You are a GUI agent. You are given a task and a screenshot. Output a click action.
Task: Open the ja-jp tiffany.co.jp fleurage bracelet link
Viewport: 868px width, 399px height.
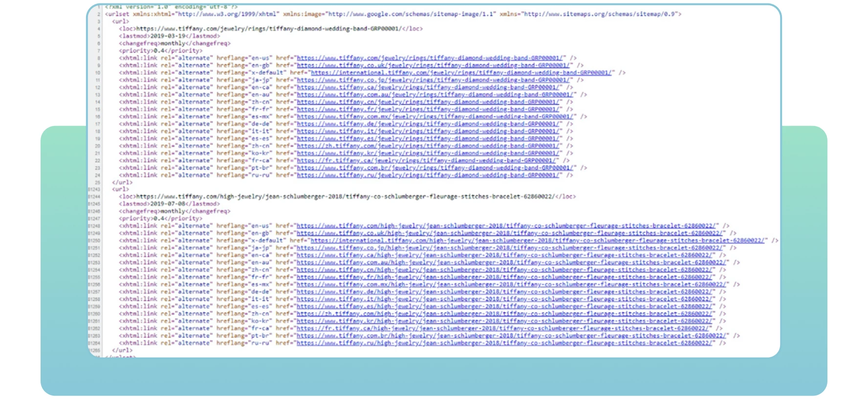(x=510, y=248)
